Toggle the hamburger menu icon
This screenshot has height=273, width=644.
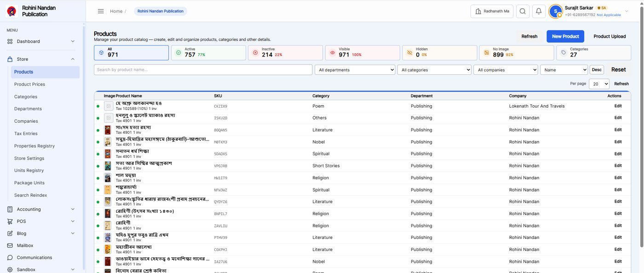[x=101, y=11]
